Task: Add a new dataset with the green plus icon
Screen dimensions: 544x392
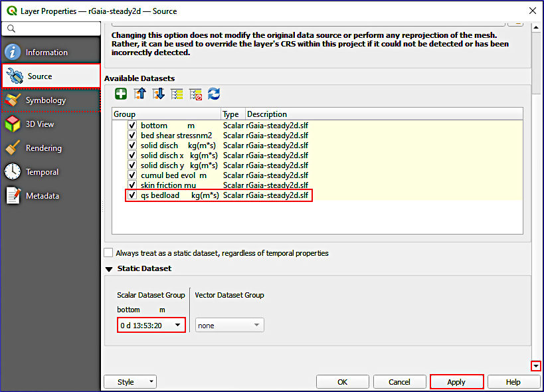Action: point(120,94)
